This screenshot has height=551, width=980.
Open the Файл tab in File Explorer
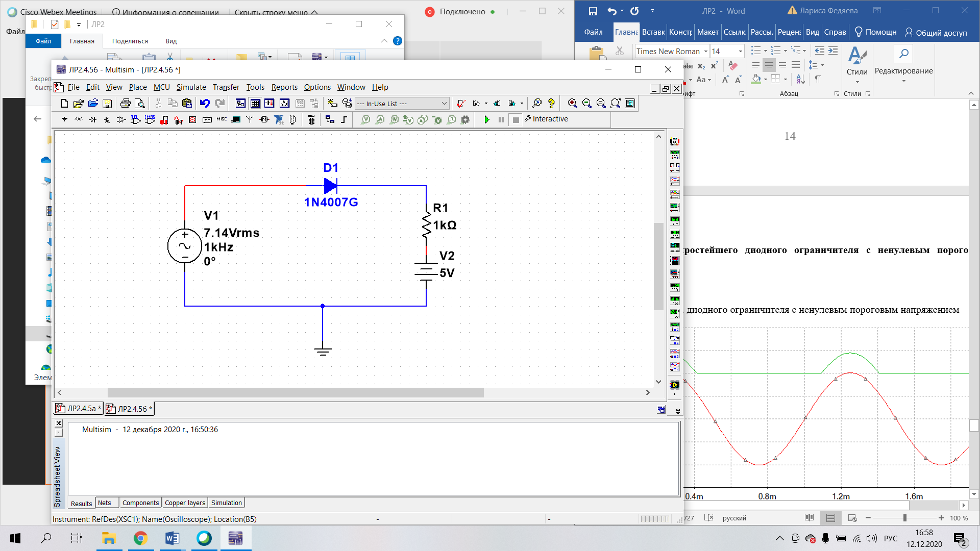pyautogui.click(x=43, y=41)
